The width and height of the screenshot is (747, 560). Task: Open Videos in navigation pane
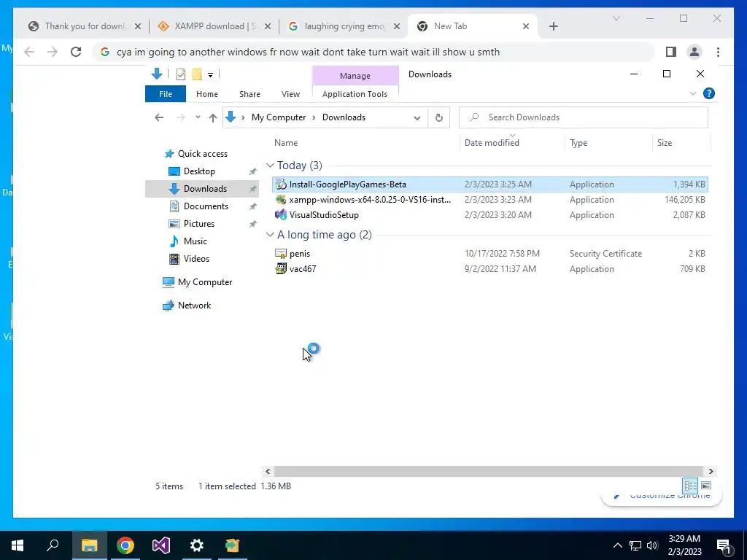196,259
